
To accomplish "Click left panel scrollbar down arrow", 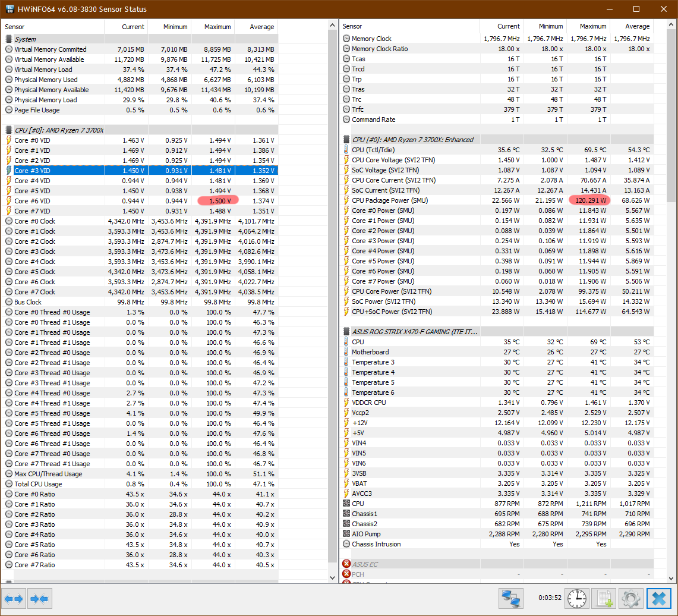I will click(332, 577).
